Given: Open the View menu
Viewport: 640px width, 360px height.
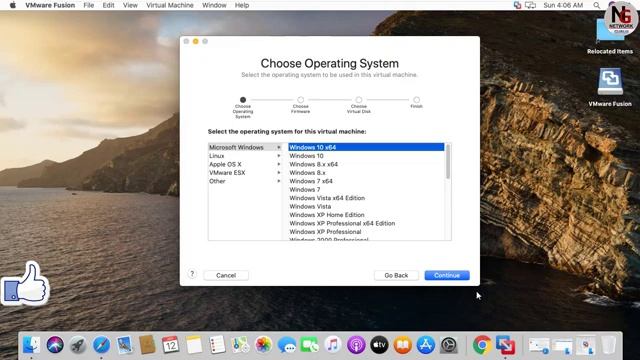Looking at the screenshot, I should pyautogui.click(x=130, y=5).
